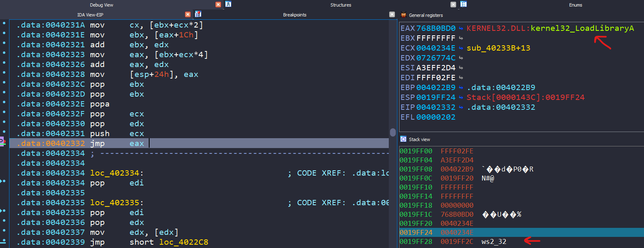Screen dimensions: 644x248
Task: Select mov [esp+24h], eax instruction
Action: tap(144, 74)
